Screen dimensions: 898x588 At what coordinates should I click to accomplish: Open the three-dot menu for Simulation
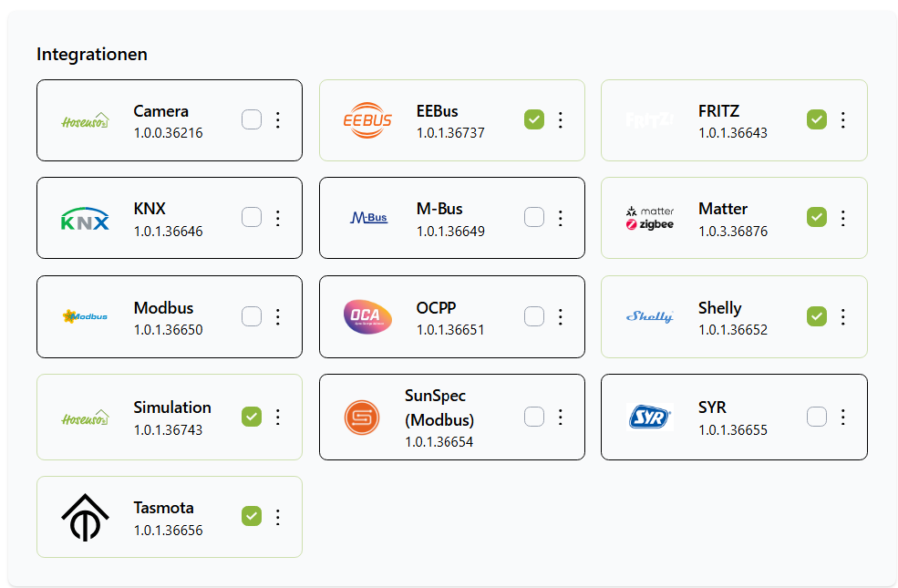(x=278, y=417)
